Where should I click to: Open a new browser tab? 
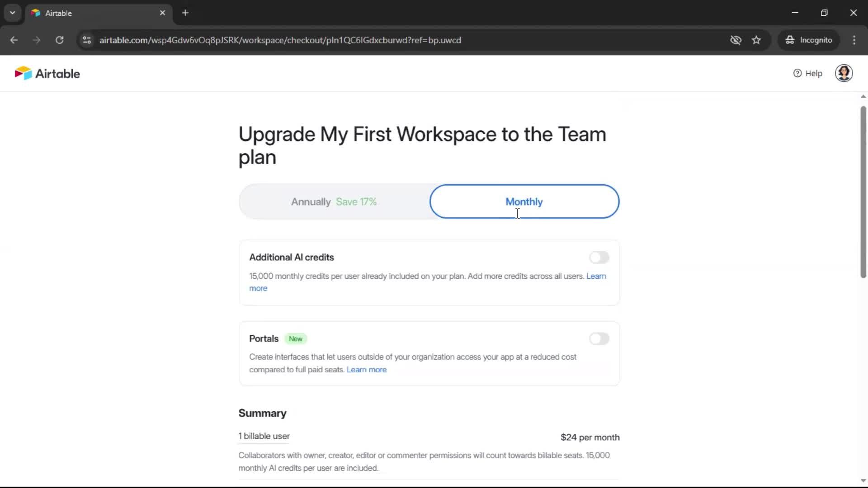coord(185,13)
